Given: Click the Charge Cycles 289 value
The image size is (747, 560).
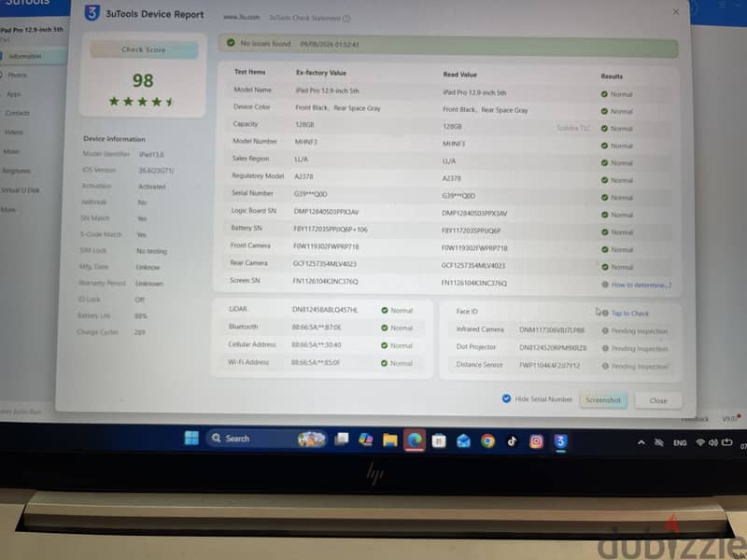Looking at the screenshot, I should (x=139, y=332).
